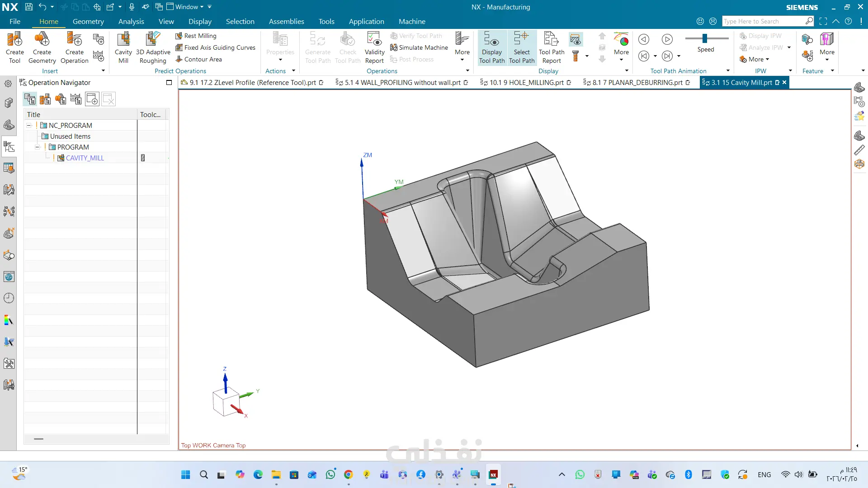Screen dimensions: 868x488
Task: Open Create Operation dialog
Action: tap(74, 40)
